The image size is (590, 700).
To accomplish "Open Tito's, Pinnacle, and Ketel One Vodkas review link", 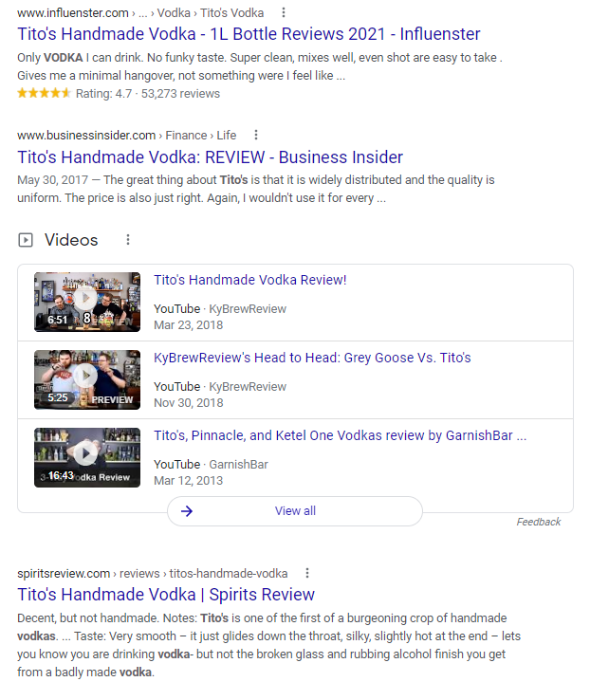I will click(x=341, y=435).
